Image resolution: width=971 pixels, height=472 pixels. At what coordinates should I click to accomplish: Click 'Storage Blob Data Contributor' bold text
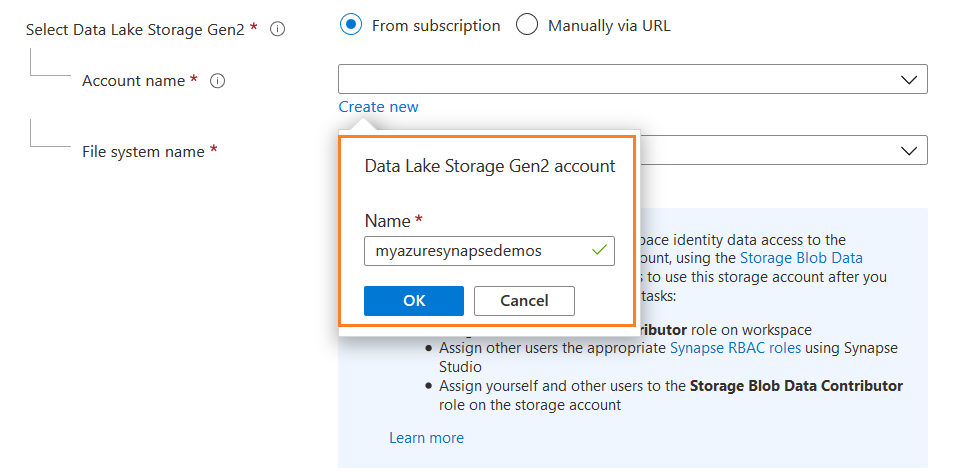796,386
